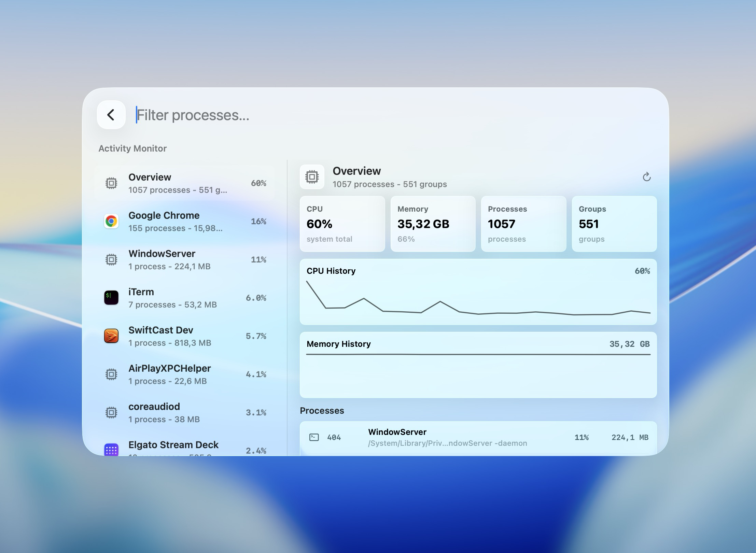Screen dimensions: 756x553
Task: Click the Activity Monitor section label
Action: point(132,148)
